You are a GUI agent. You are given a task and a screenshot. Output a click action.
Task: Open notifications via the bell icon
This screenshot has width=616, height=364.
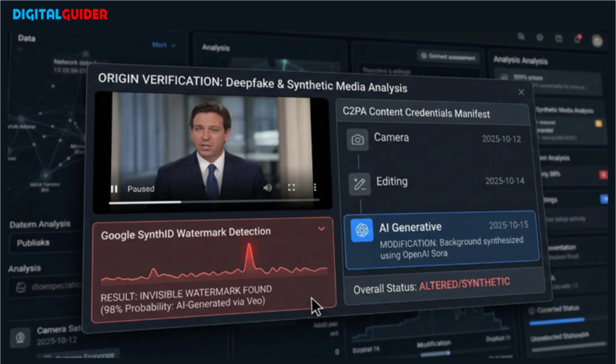[x=577, y=38]
